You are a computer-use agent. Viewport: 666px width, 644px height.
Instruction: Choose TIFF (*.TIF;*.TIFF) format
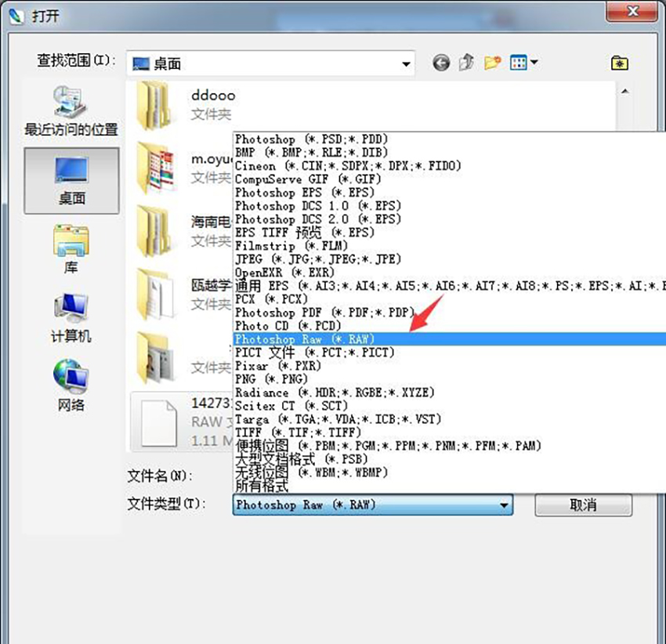tap(450, 432)
